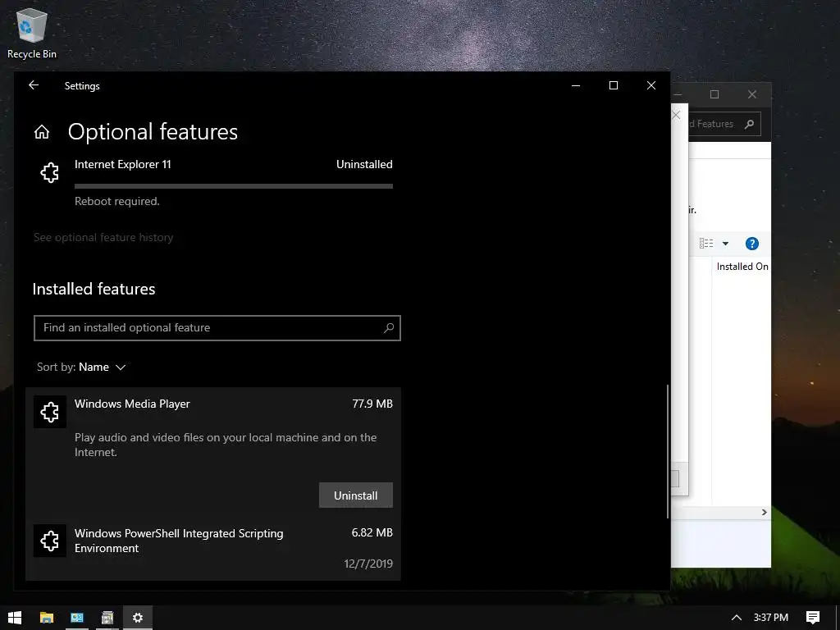Click the Media Player description text

click(x=226, y=445)
